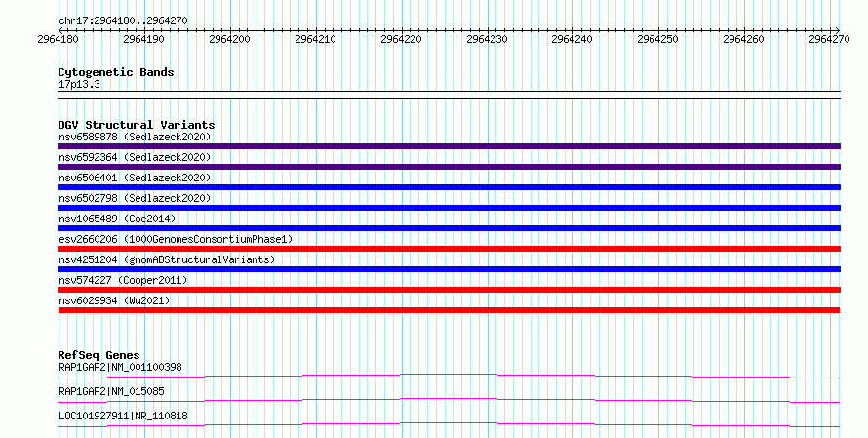This screenshot has width=868, height=438.
Task: Select ruler position label 2964270
Action: 829,39
